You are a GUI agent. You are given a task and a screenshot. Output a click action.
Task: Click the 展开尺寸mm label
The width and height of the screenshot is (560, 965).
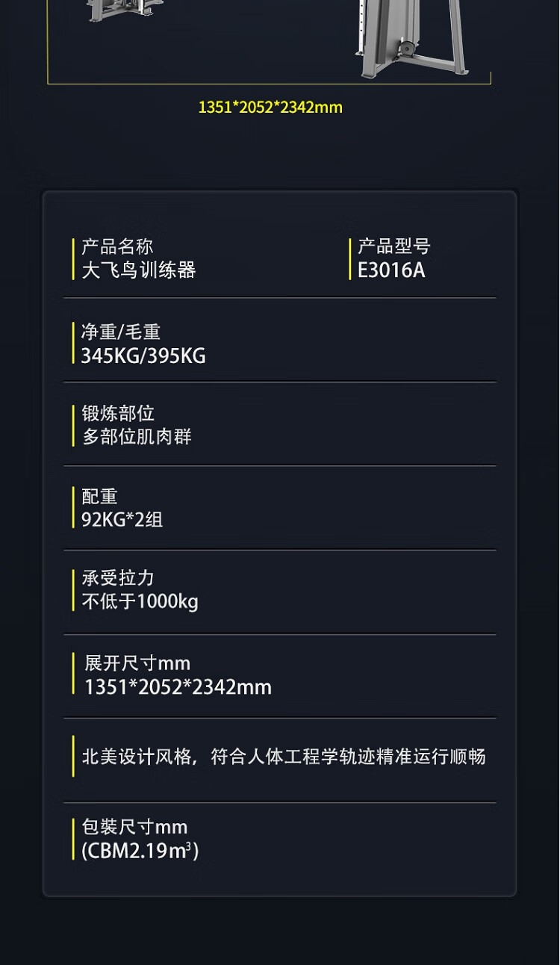click(x=137, y=663)
